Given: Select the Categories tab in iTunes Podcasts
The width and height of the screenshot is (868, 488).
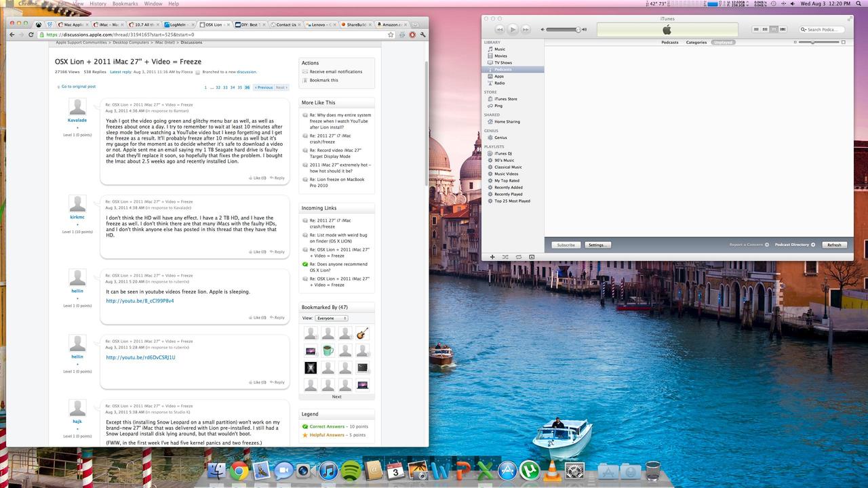Looking at the screenshot, I should [696, 42].
